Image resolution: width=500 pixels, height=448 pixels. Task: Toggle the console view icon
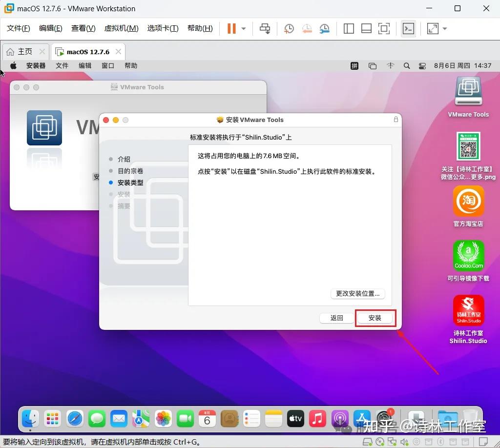click(408, 28)
